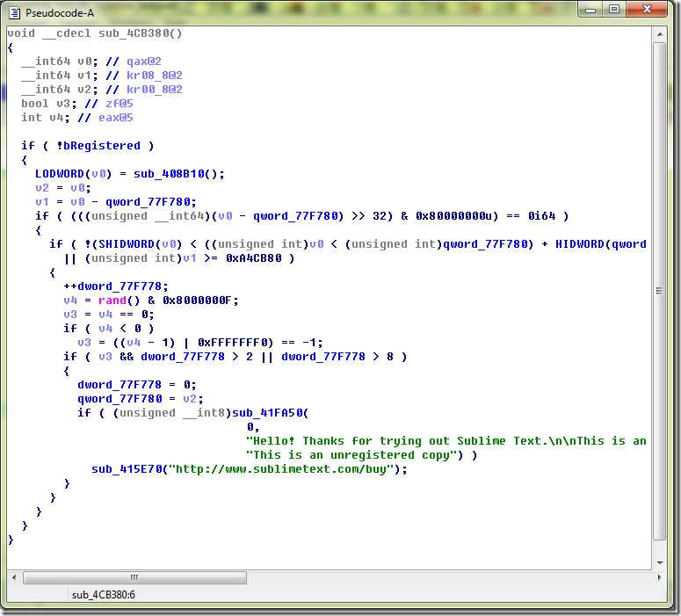Click the horizontal scrollbar right arrow
This screenshot has height=616, width=681.
click(659, 577)
